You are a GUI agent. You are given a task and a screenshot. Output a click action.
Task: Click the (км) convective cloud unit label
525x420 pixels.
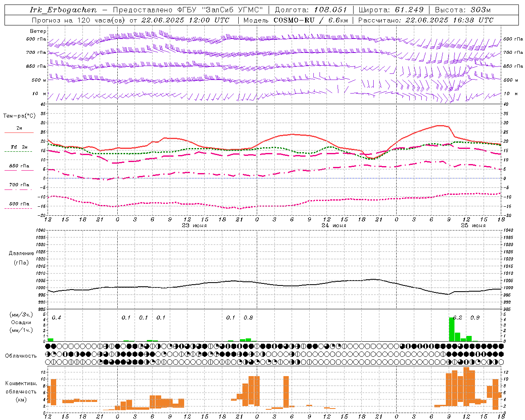21,399
